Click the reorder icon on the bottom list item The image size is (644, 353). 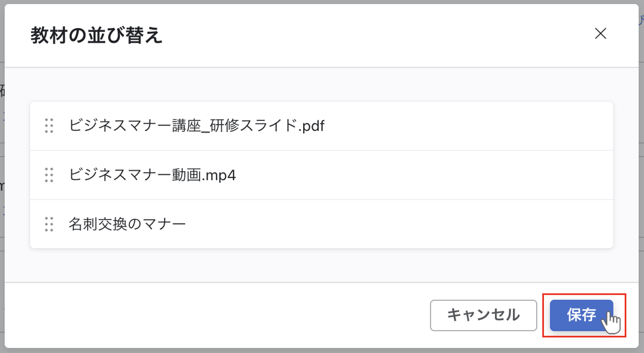pyautogui.click(x=48, y=224)
